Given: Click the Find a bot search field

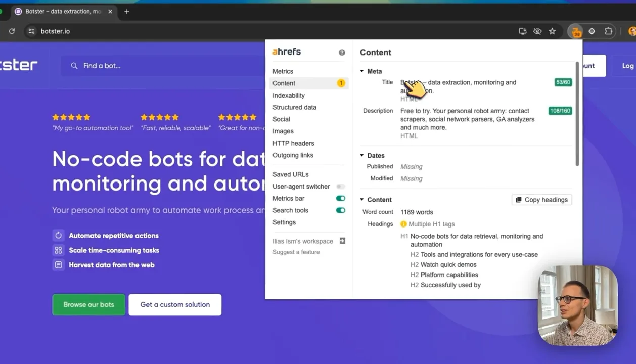Looking at the screenshot, I should click(x=163, y=66).
